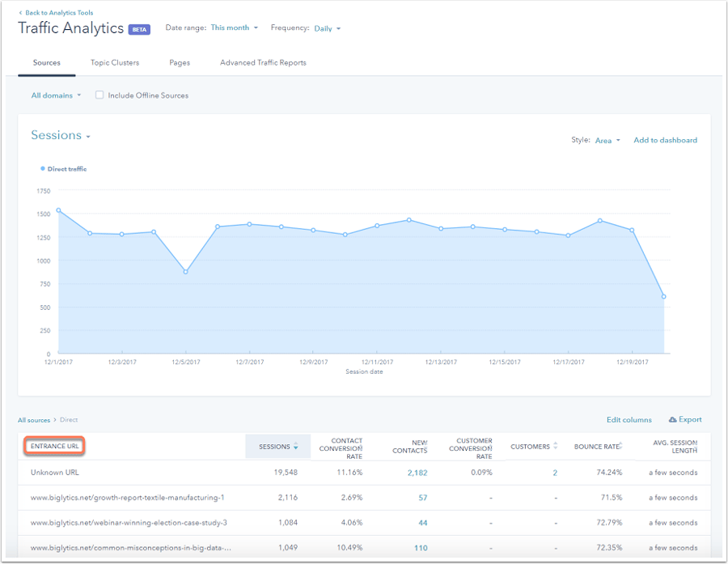Open the chart Style Area dropdown
Viewport: 728px width, 564px height.
click(x=607, y=141)
